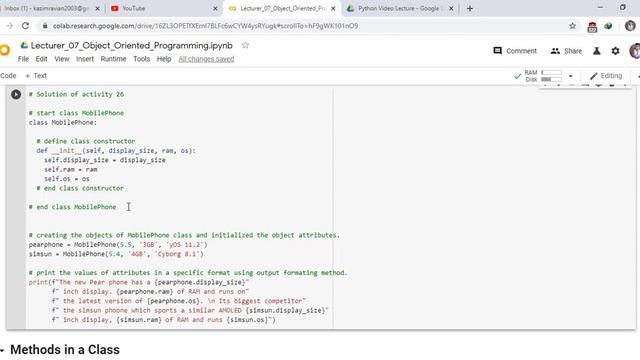Click the green browser extension icon

point(609,26)
